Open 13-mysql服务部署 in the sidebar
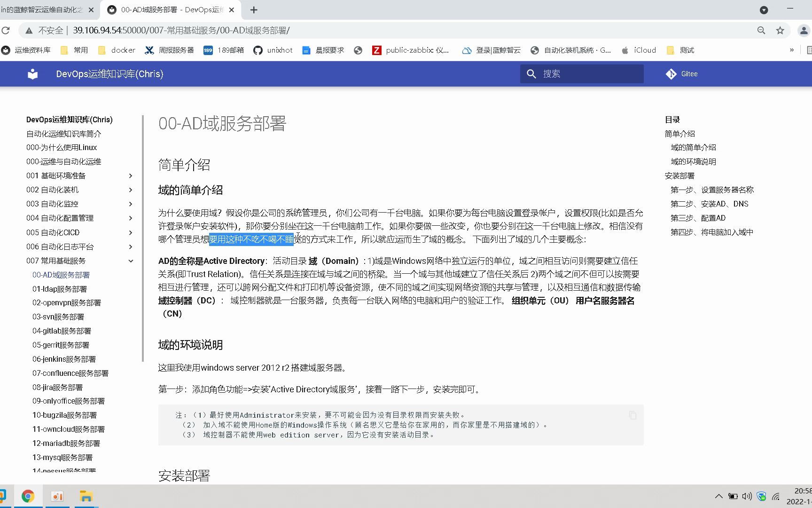Image resolution: width=812 pixels, height=508 pixels. point(62,458)
